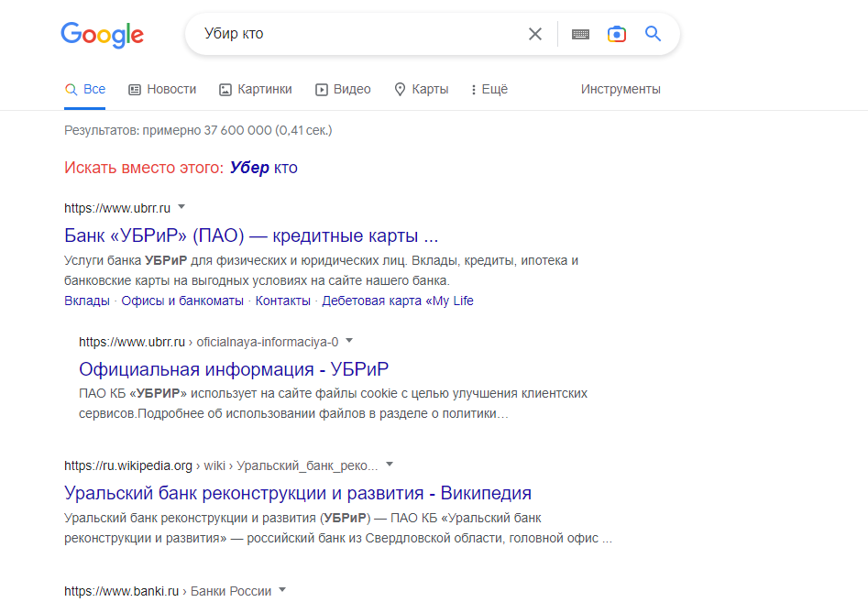Open the Инструменты search tools

coord(621,89)
